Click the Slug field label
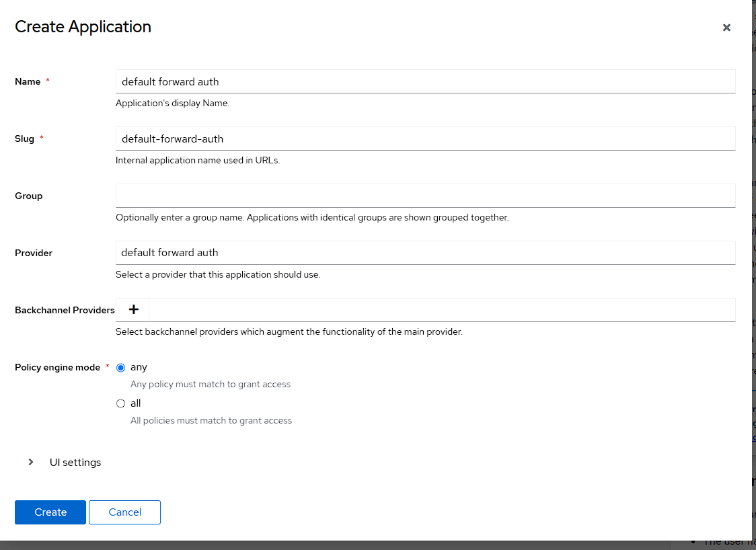The height and width of the screenshot is (550, 756). [24, 139]
